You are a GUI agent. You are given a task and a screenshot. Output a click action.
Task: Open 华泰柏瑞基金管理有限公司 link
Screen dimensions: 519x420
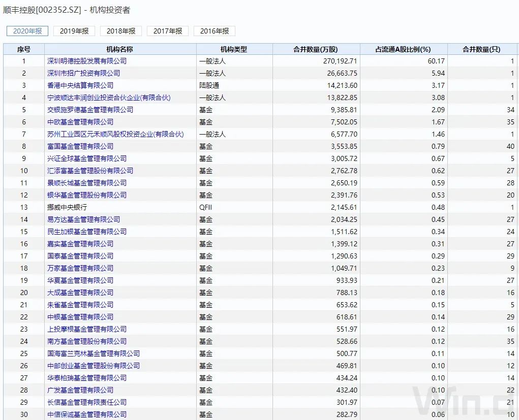[87, 378]
